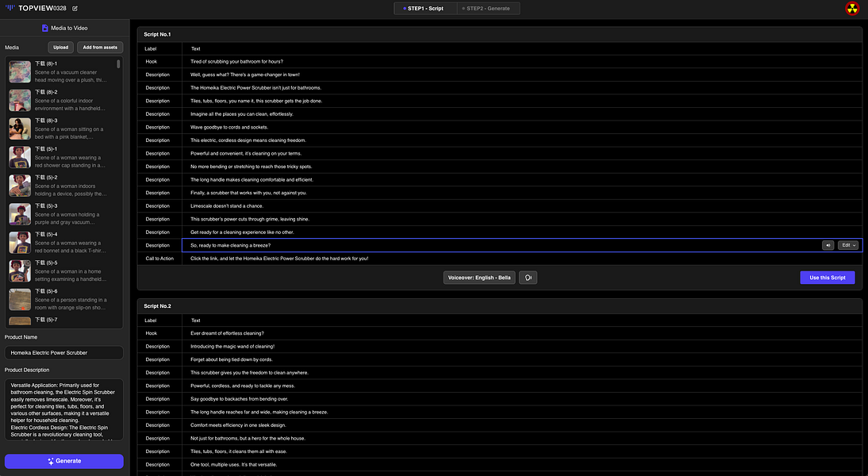The height and width of the screenshot is (476, 868).
Task: Open the user avatar menu at top right
Action: point(851,8)
